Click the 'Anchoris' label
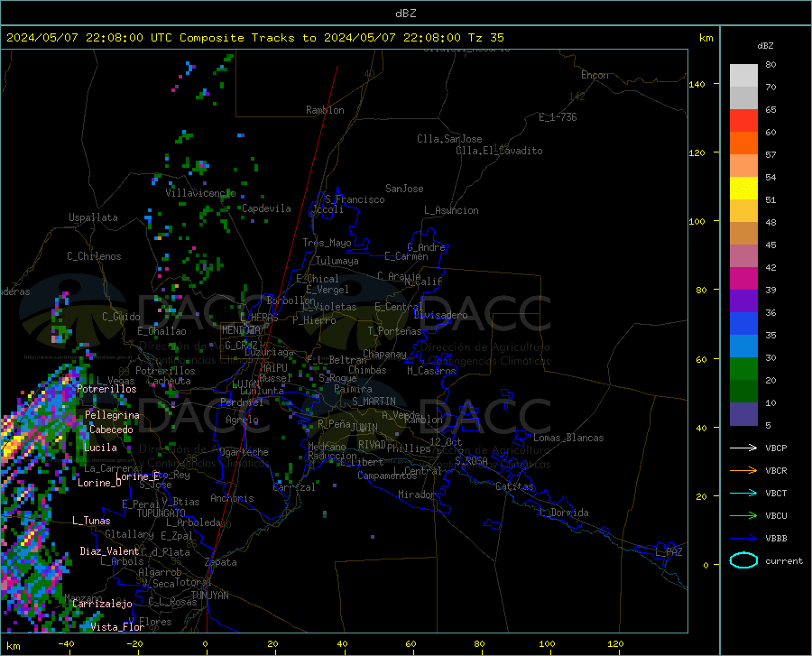Viewport: 812px width, 656px height. [x=232, y=499]
